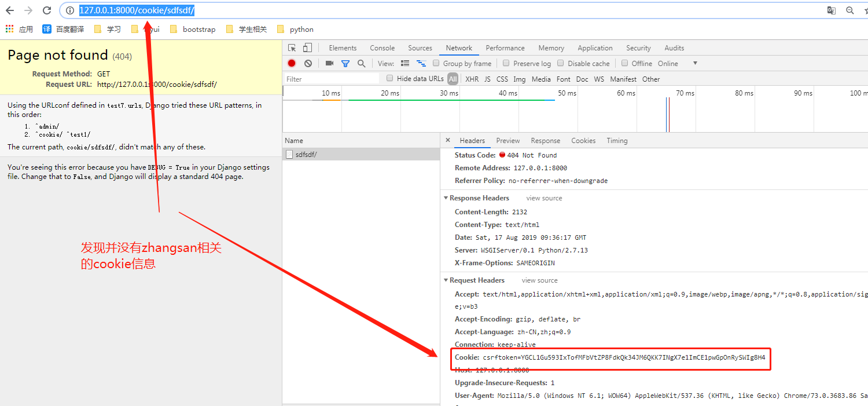
Task: Filter requests by JS
Action: point(487,79)
